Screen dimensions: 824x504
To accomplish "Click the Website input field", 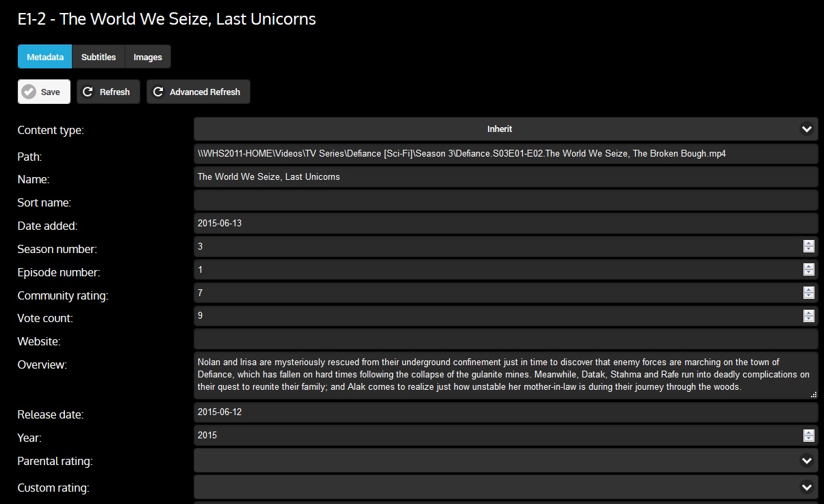I will [505, 339].
